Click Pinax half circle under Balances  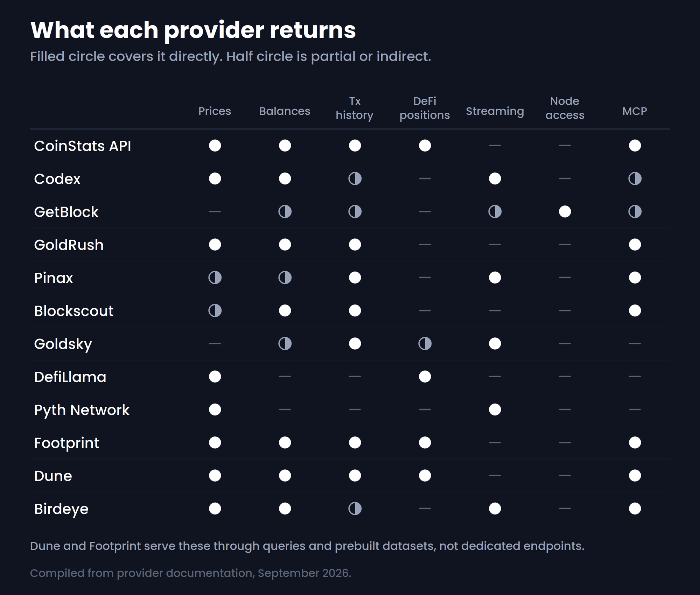click(x=285, y=278)
